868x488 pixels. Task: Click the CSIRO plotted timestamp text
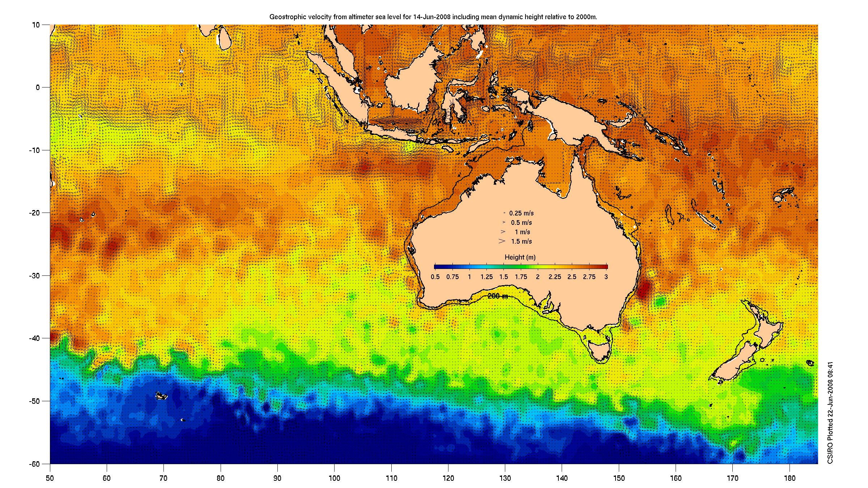[830, 412]
